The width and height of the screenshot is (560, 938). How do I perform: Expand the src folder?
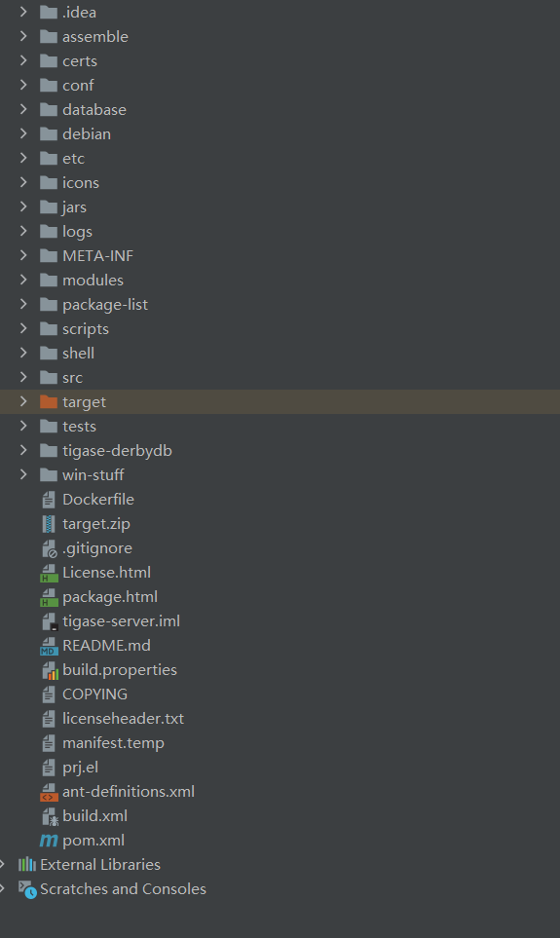coord(23,378)
